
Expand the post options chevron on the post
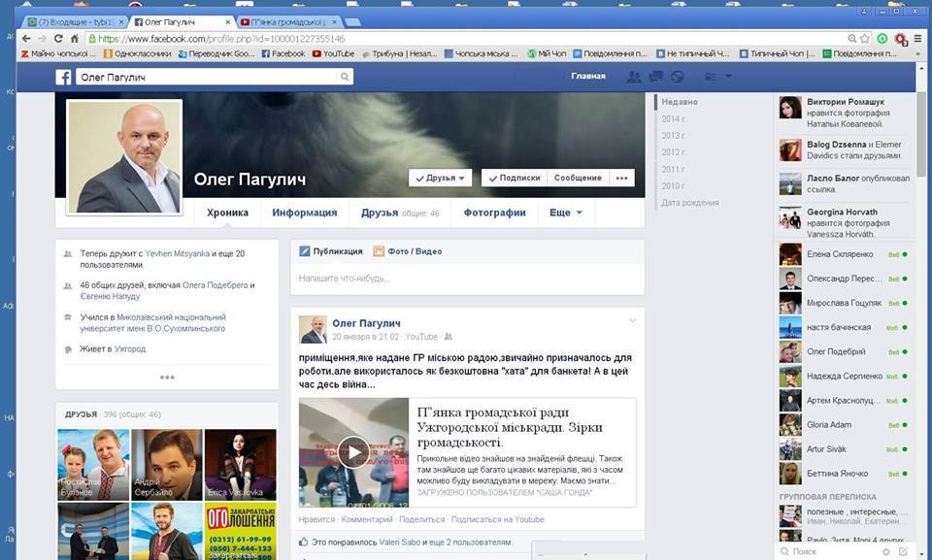coord(633,321)
